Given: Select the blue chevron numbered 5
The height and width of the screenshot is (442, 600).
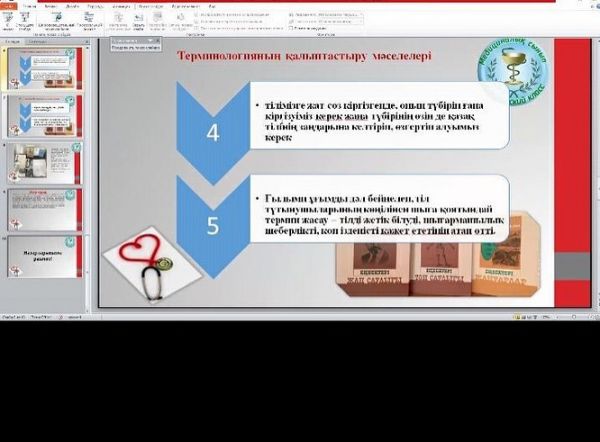Looking at the screenshot, I should [212, 224].
